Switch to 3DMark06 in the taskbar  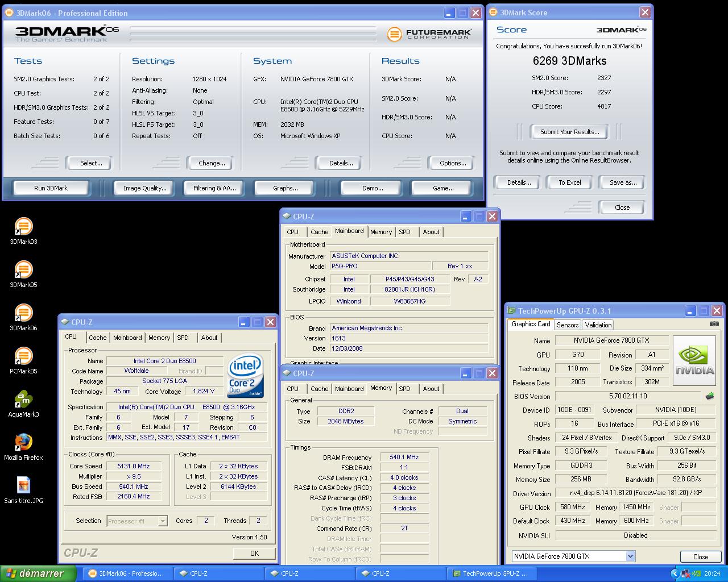coord(127,573)
